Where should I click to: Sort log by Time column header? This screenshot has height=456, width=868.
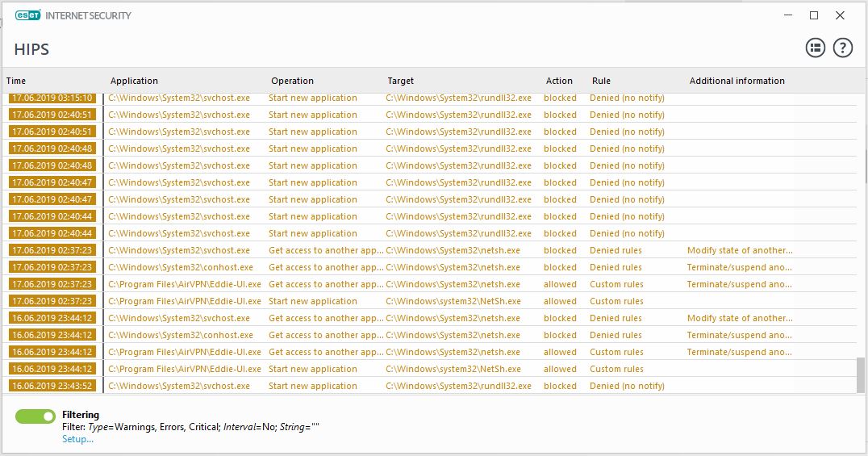coord(16,81)
